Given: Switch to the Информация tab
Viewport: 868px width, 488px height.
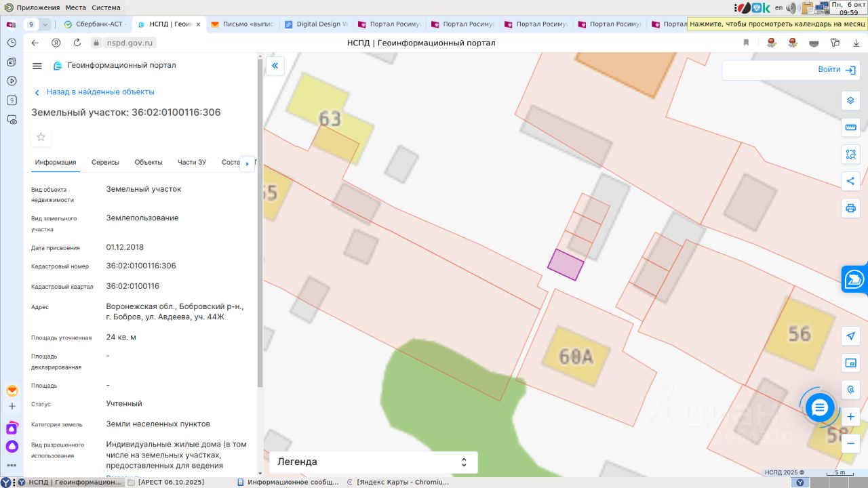Looking at the screenshot, I should pos(56,163).
